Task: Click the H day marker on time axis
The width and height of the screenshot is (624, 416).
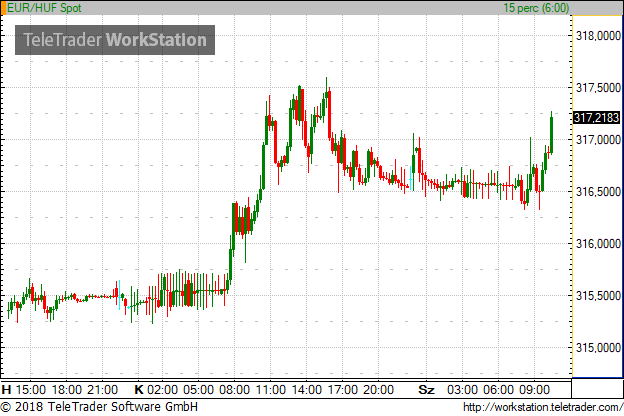Action: tap(6, 389)
